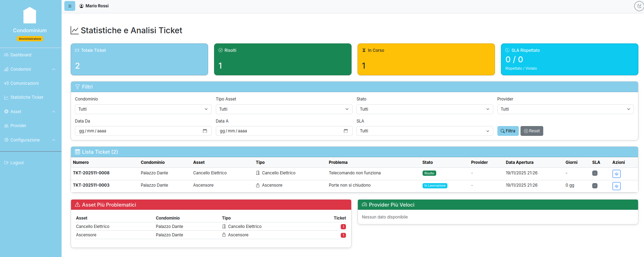Go to Dashboard in the sidebar

click(x=21, y=55)
